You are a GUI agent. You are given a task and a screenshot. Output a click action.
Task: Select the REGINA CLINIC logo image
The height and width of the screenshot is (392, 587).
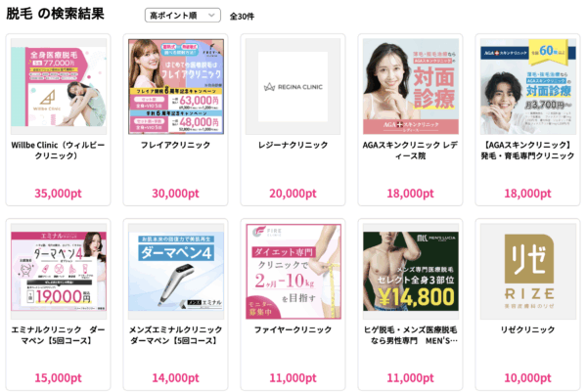click(x=293, y=86)
